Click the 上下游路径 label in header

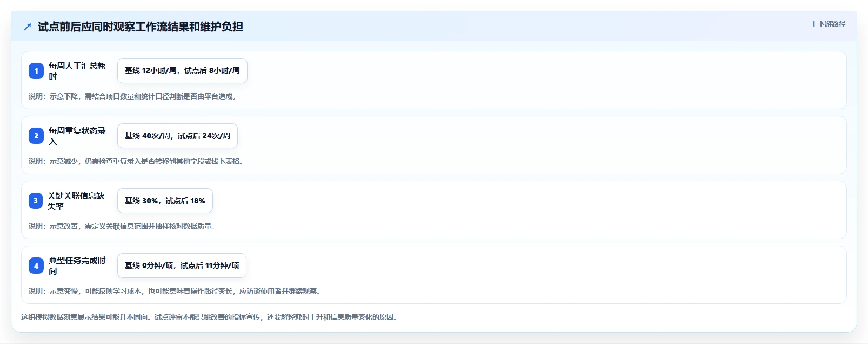click(x=828, y=24)
